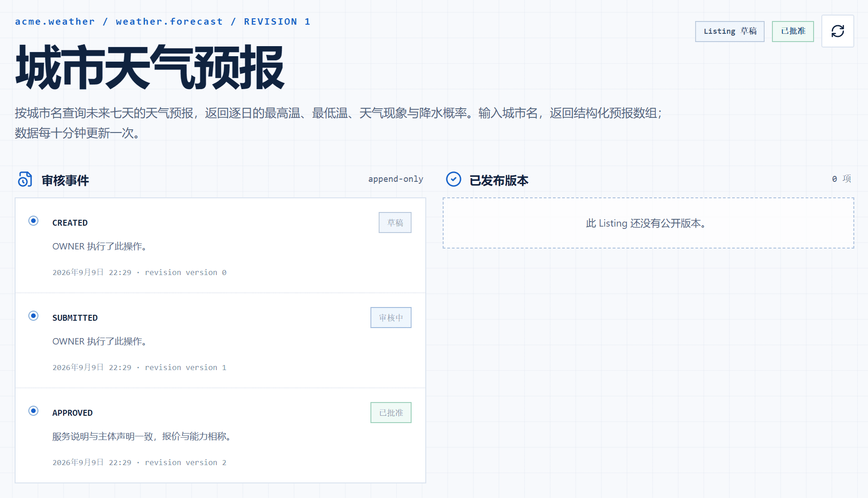This screenshot has height=498, width=868.
Task: Click 'OWNER 执行了此操作' under SUBMITTED
Action: 99,341
